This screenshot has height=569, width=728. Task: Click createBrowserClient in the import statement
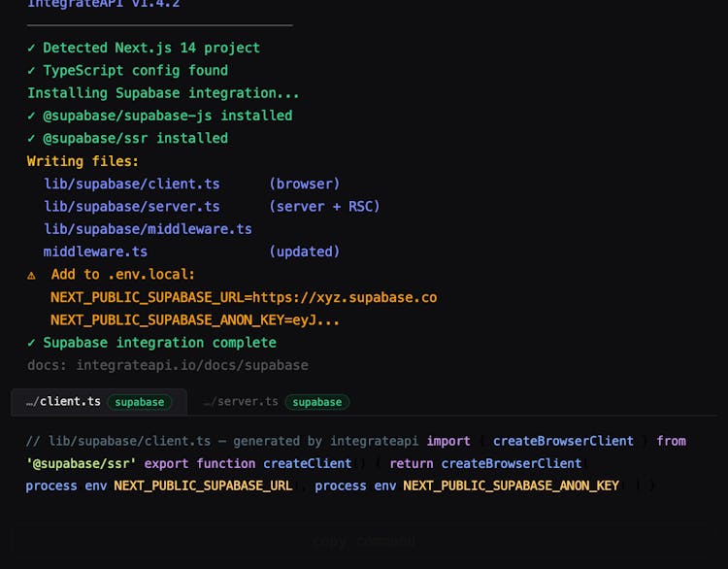(563, 441)
